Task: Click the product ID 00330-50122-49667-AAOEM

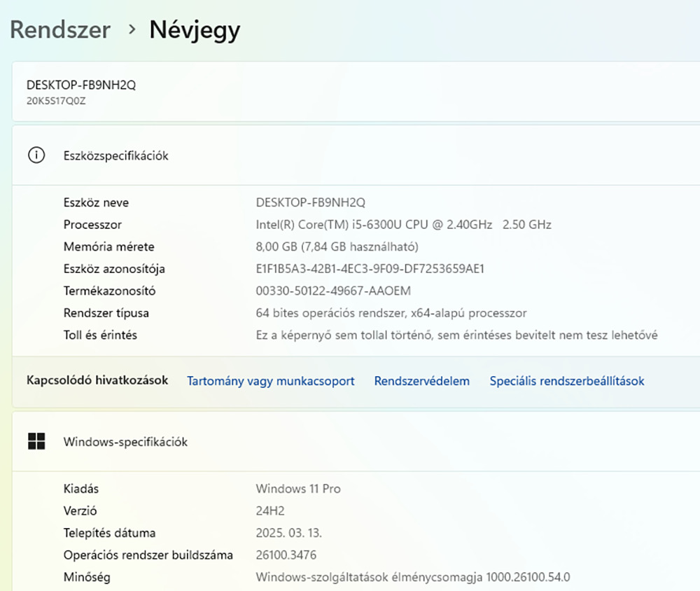Action: (333, 291)
